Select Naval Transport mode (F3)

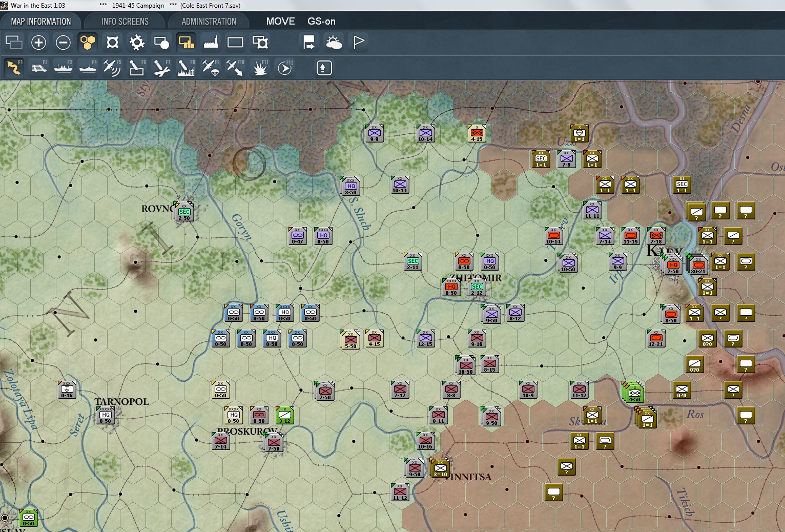[x=63, y=68]
